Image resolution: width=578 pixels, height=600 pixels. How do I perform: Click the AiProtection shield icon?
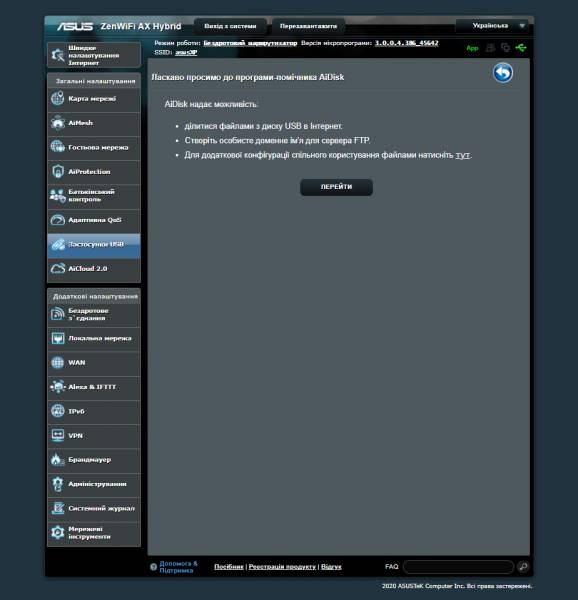point(58,171)
